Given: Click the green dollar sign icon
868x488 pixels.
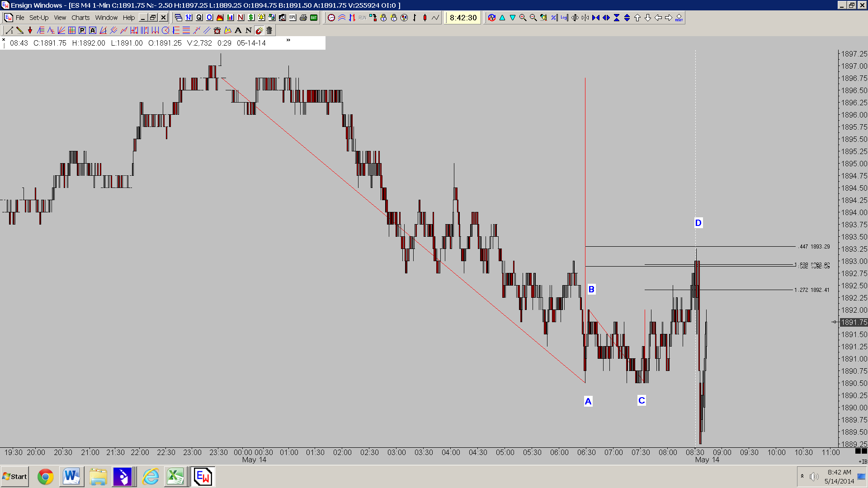Looking at the screenshot, I should [251, 18].
